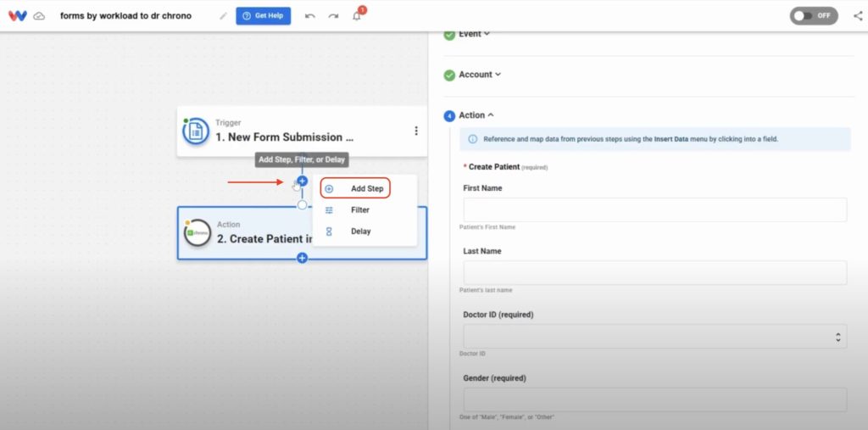Click the Workload logo icon
The height and width of the screenshot is (430, 868).
pyautogui.click(x=18, y=15)
